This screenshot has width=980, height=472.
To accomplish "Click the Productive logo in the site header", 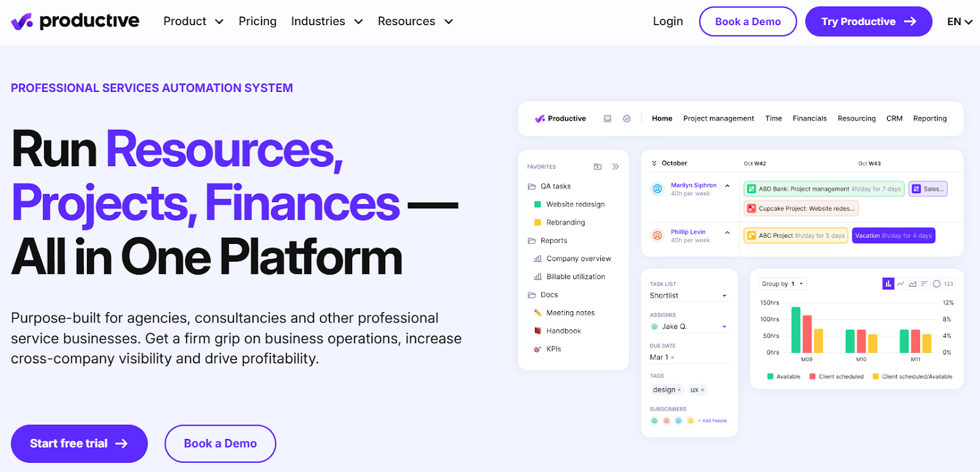I will point(75,21).
